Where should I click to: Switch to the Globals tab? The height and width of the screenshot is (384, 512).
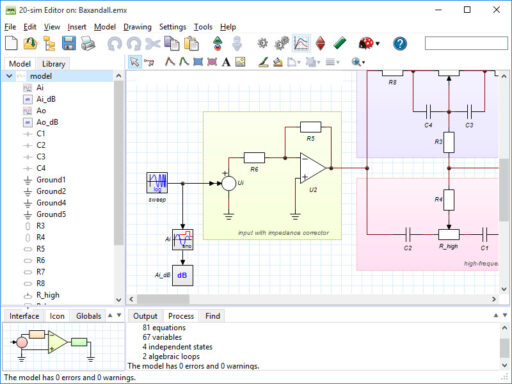[x=88, y=316]
